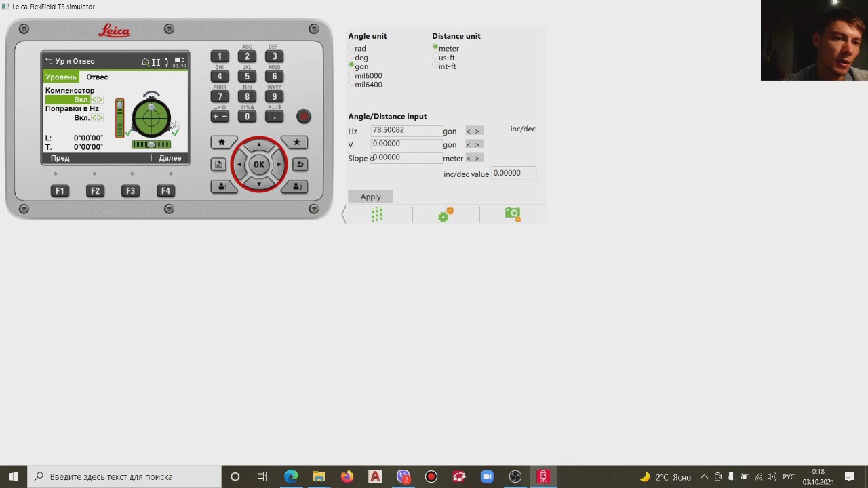Toggle the Компенсатор Вкл. selector arrows
This screenshot has width=868, height=488.
point(97,100)
